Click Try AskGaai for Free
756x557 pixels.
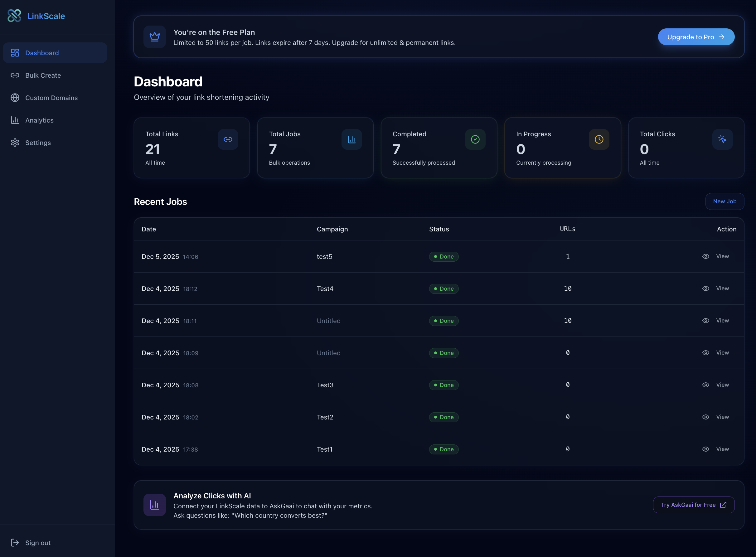(693, 505)
